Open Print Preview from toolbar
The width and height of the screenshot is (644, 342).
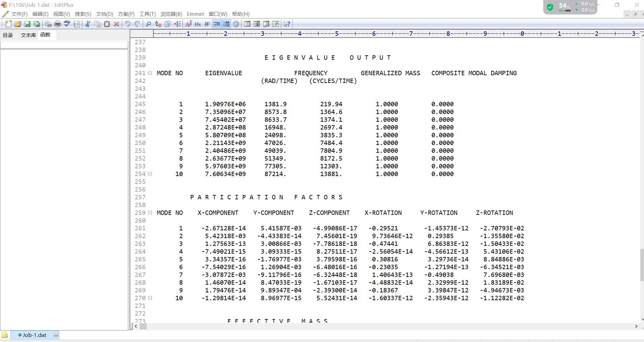point(48,24)
